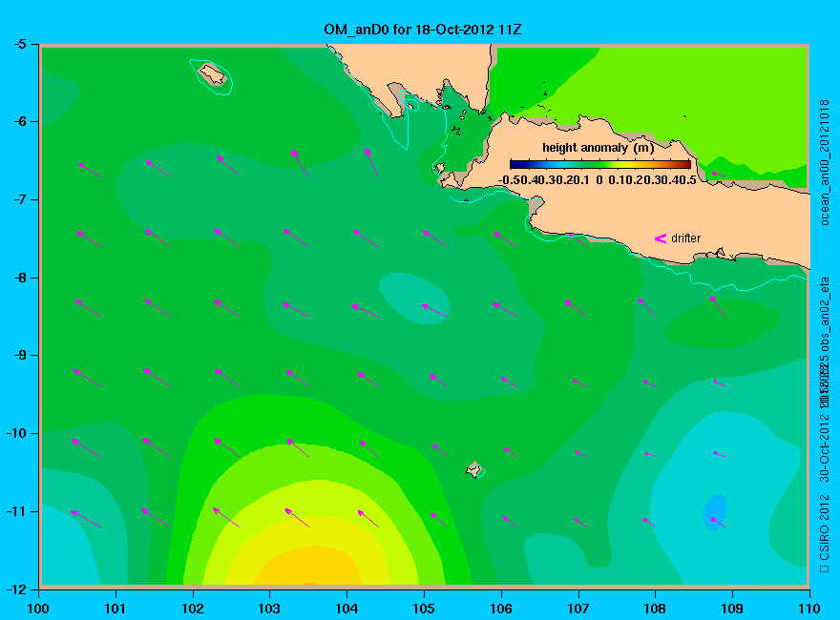Click the y-axis label -6
Image resolution: width=840 pixels, height=620 pixels.
20,121
